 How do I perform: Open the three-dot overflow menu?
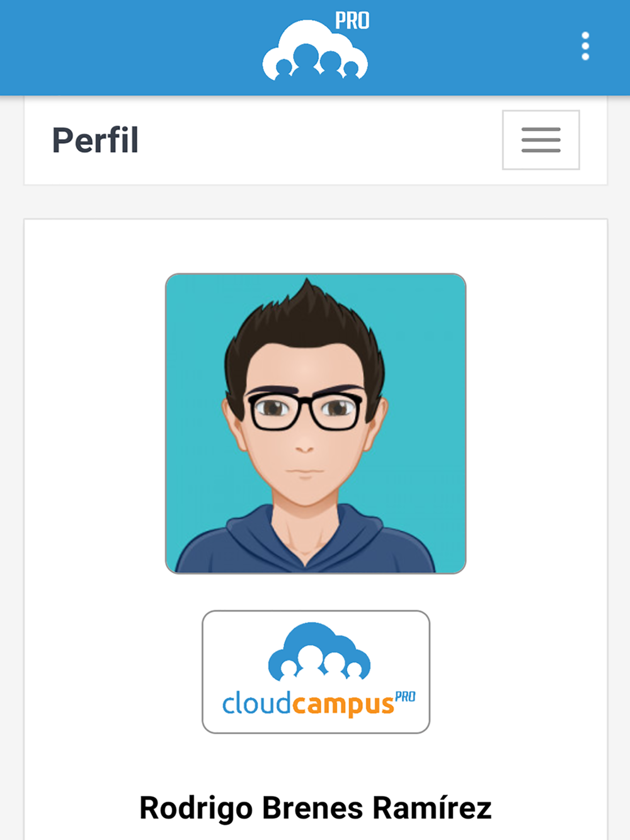[585, 46]
